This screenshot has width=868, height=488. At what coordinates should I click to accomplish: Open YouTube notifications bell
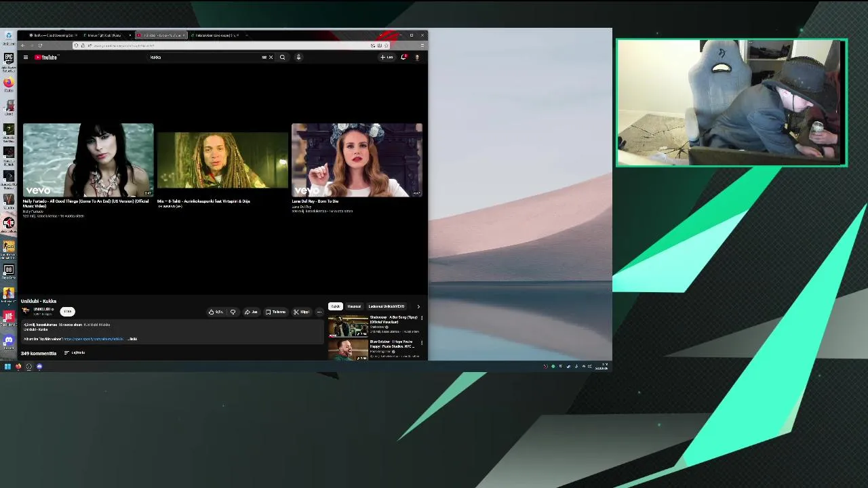pyautogui.click(x=403, y=58)
